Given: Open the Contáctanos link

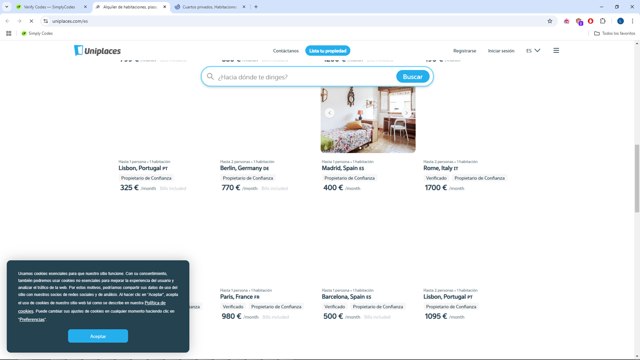Looking at the screenshot, I should [x=286, y=51].
